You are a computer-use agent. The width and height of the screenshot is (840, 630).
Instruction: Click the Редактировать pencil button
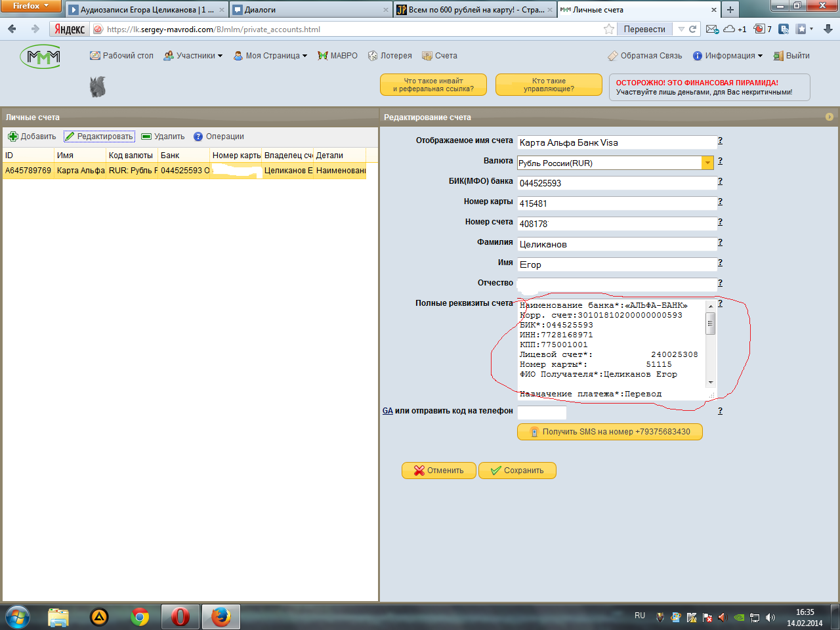99,136
